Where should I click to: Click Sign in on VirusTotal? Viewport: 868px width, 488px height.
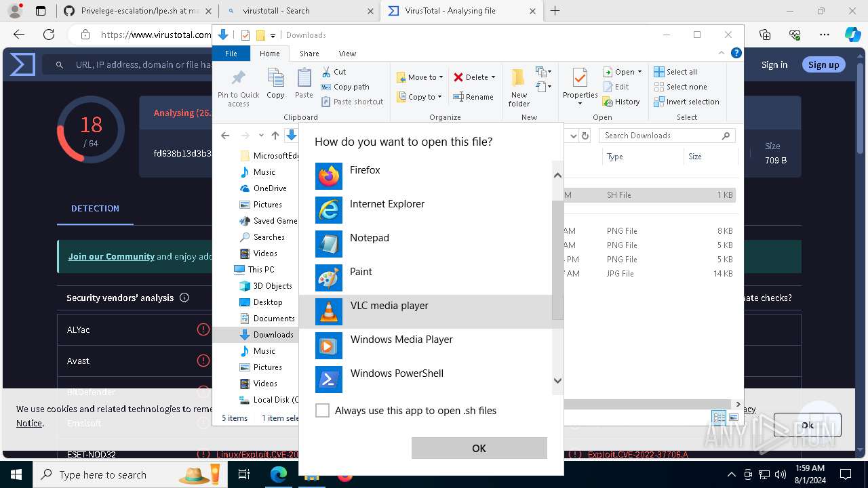click(774, 64)
